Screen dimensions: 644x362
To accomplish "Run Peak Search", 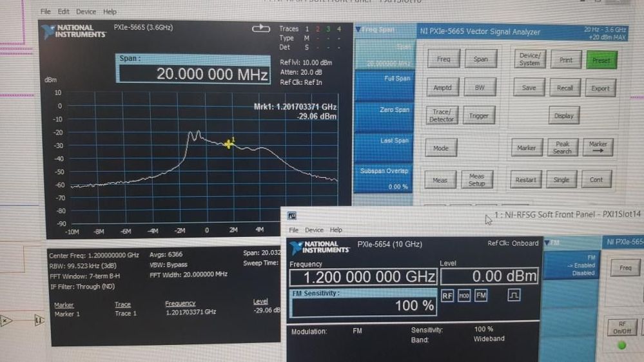I will 562,148.
